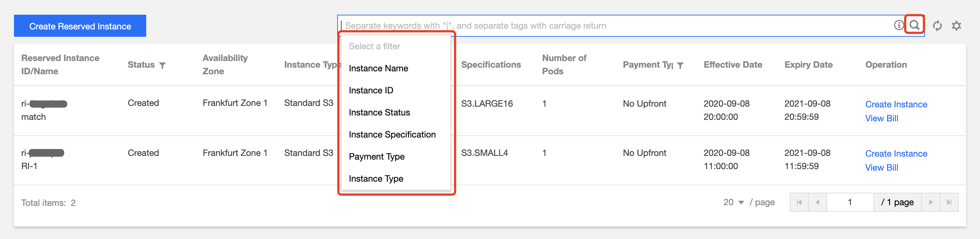The width and height of the screenshot is (980, 239).
Task: Select Instance Specification filter option
Action: pos(392,135)
